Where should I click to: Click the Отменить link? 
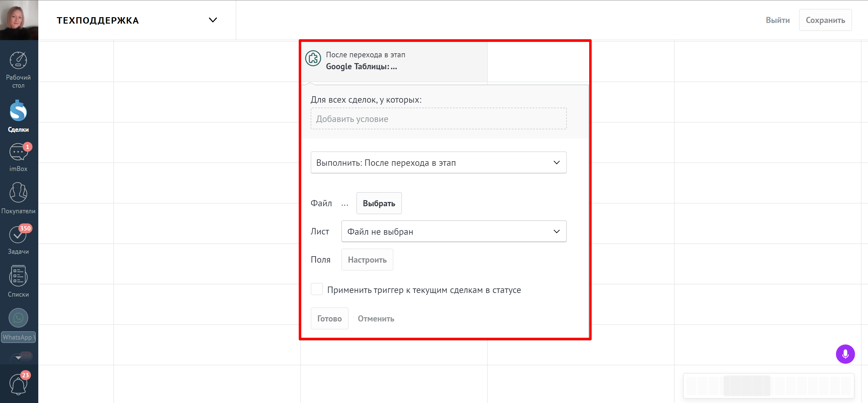coord(376,319)
